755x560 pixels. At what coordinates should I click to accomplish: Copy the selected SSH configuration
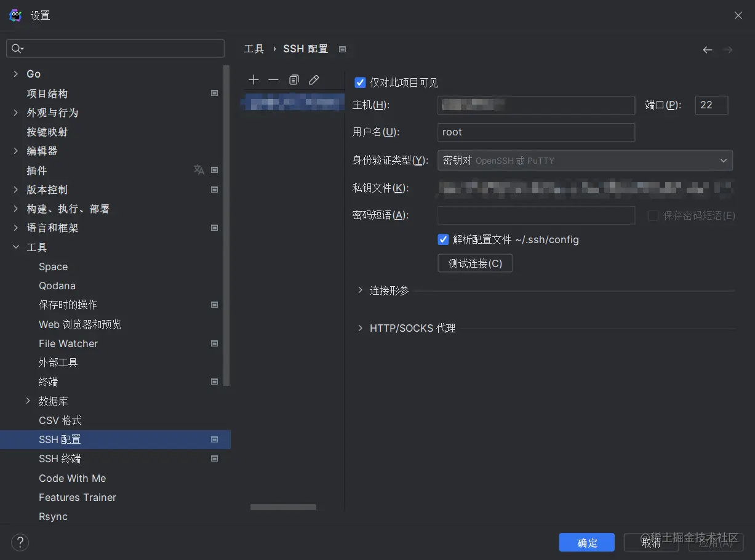point(294,80)
